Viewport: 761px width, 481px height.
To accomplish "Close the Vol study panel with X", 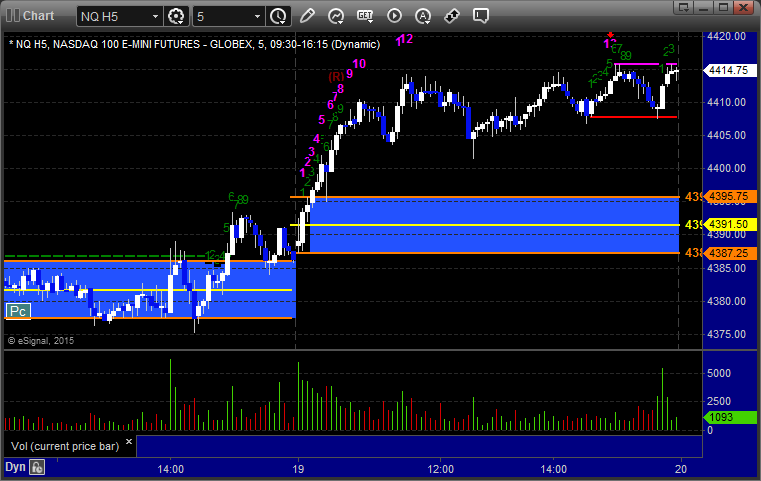I will [129, 442].
